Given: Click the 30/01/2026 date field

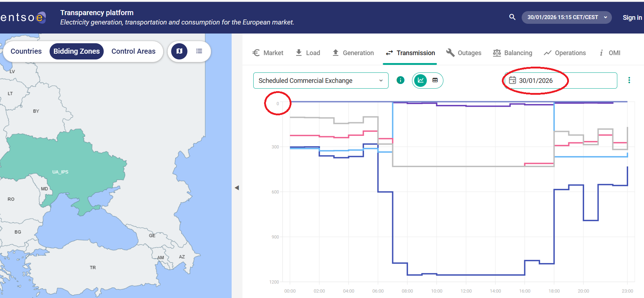Looking at the screenshot, I should pyautogui.click(x=560, y=80).
